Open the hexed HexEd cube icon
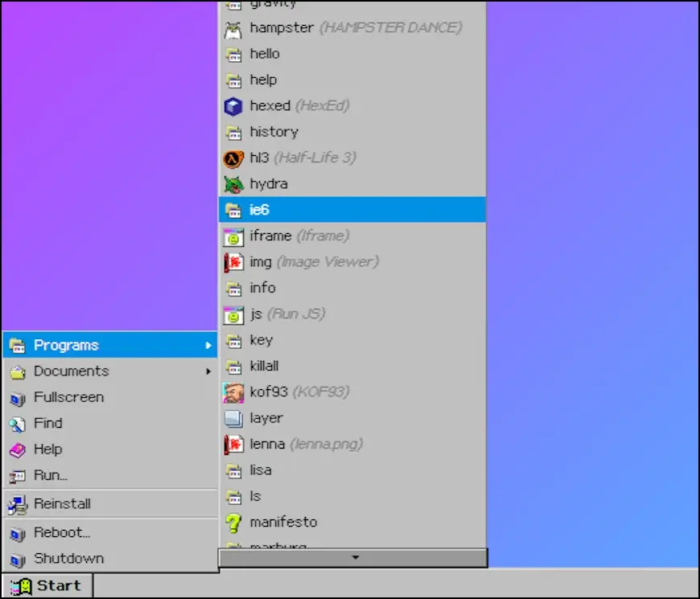The height and width of the screenshot is (599, 700). coord(233,106)
